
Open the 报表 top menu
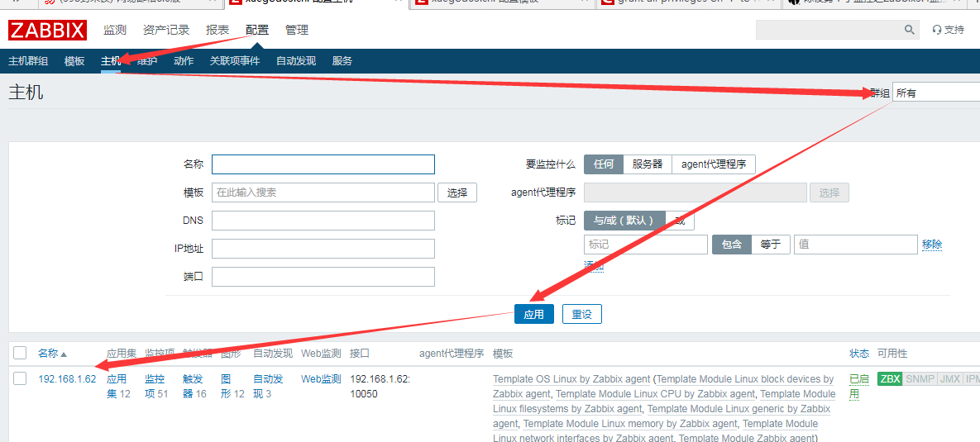(x=218, y=30)
